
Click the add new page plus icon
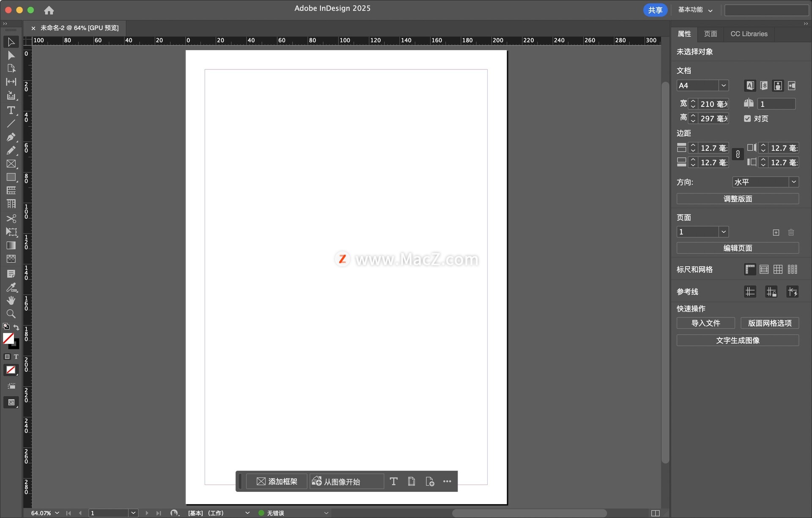[x=776, y=232]
